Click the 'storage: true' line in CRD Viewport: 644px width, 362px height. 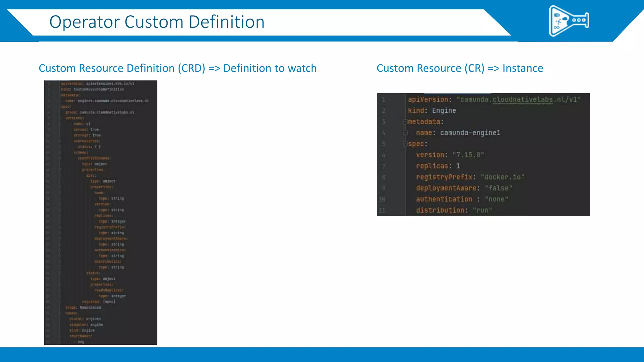coord(87,135)
